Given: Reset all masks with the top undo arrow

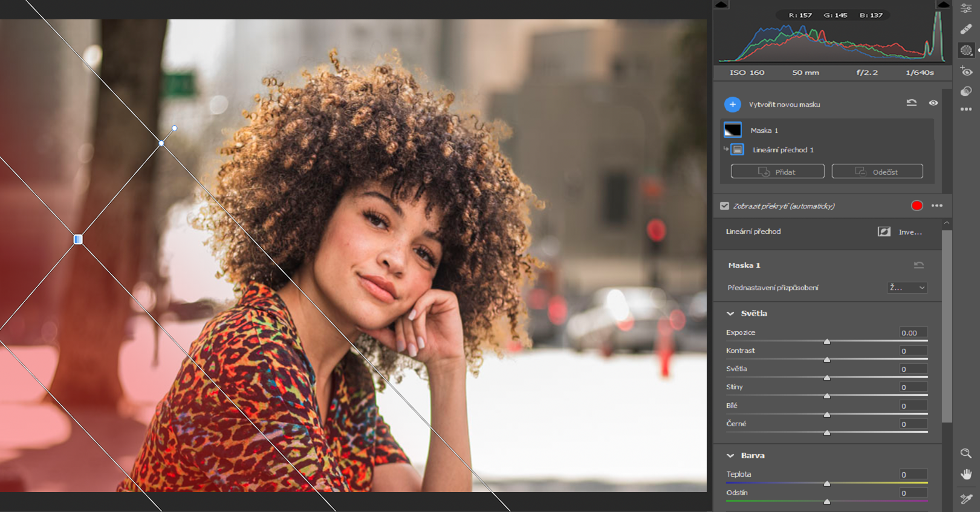Looking at the screenshot, I should click(912, 103).
